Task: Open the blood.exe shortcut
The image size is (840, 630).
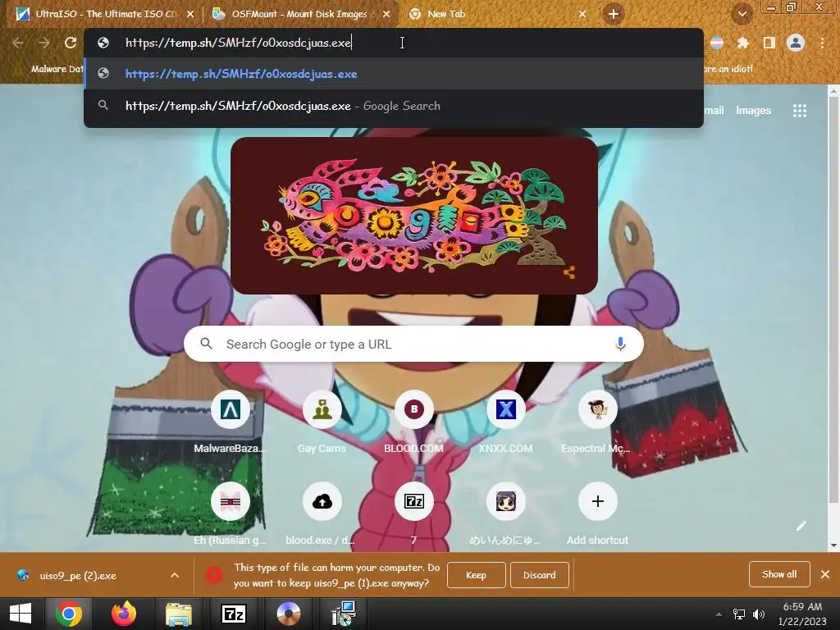Action: (322, 514)
